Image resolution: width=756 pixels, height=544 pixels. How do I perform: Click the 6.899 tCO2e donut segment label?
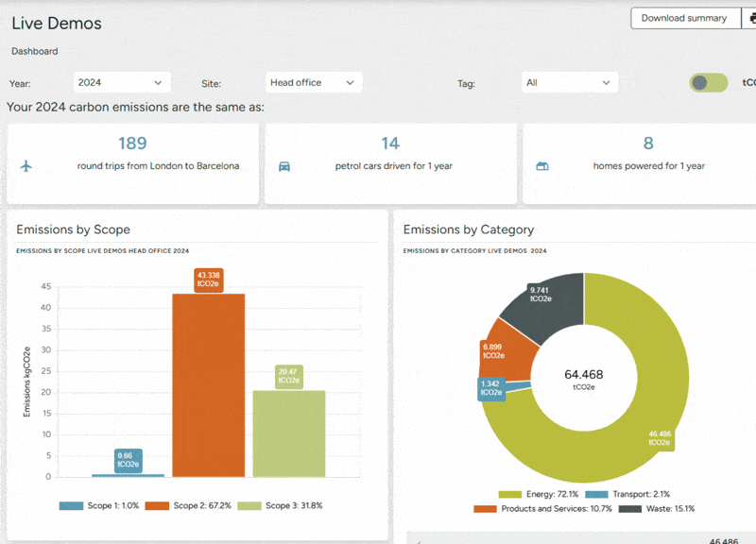point(492,351)
